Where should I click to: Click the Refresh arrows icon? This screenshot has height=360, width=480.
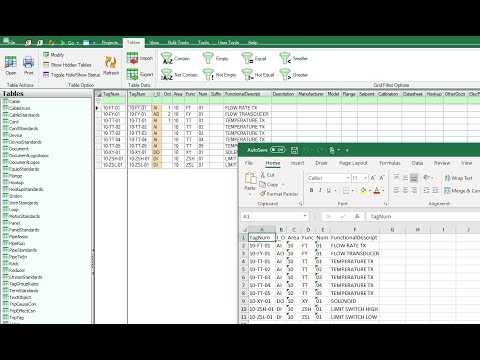tap(111, 62)
